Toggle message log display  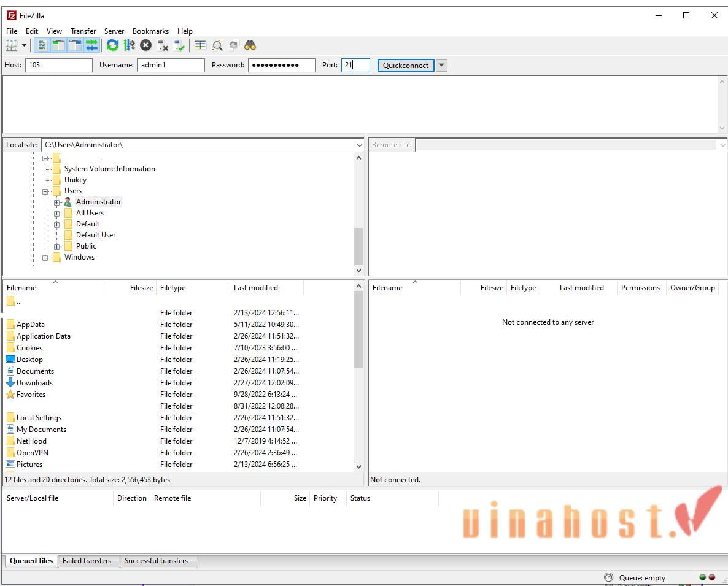pyautogui.click(x=42, y=45)
